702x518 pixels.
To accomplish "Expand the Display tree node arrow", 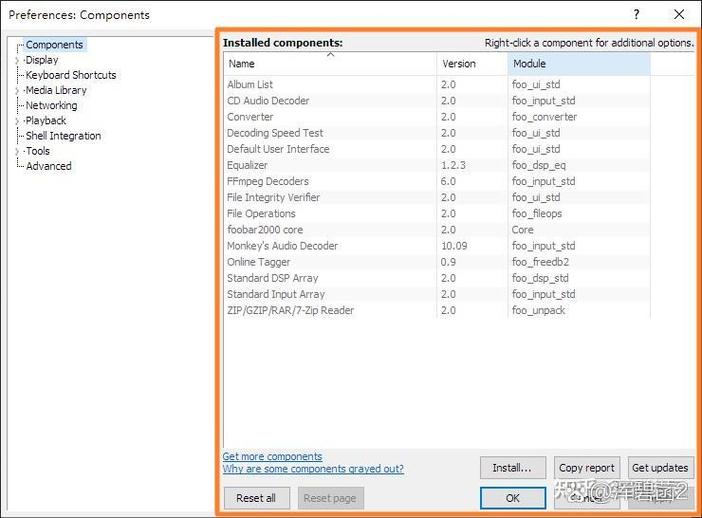I will [x=17, y=60].
